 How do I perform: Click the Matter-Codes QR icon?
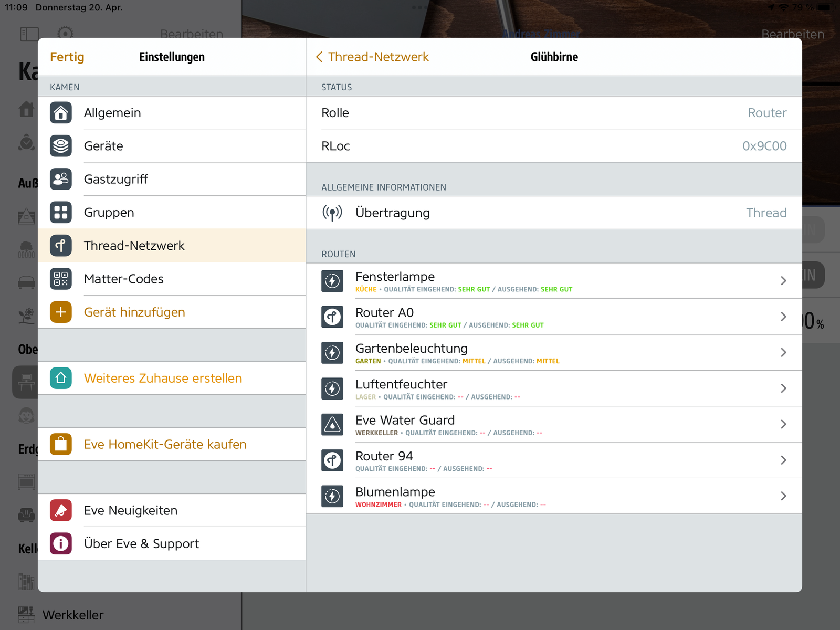(x=61, y=279)
